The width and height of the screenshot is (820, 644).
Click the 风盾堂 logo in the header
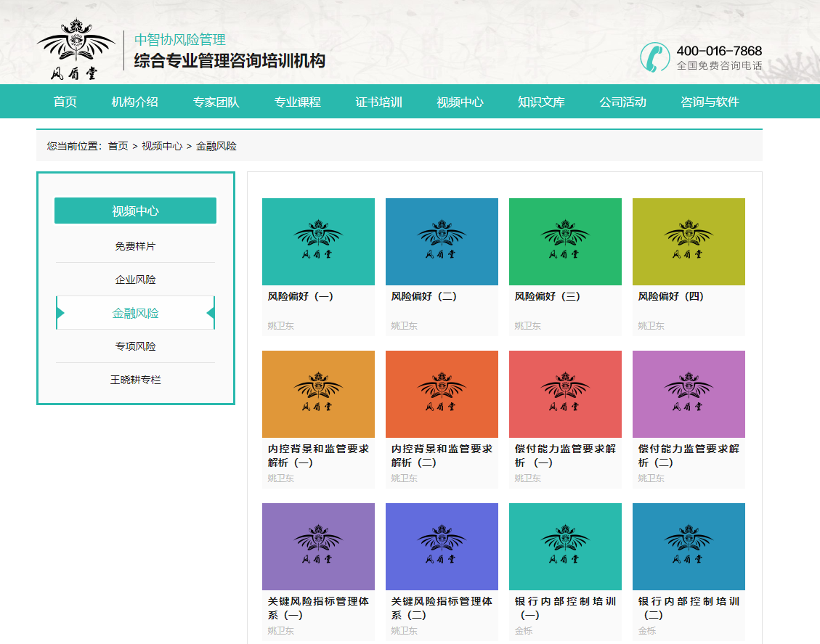(76, 49)
